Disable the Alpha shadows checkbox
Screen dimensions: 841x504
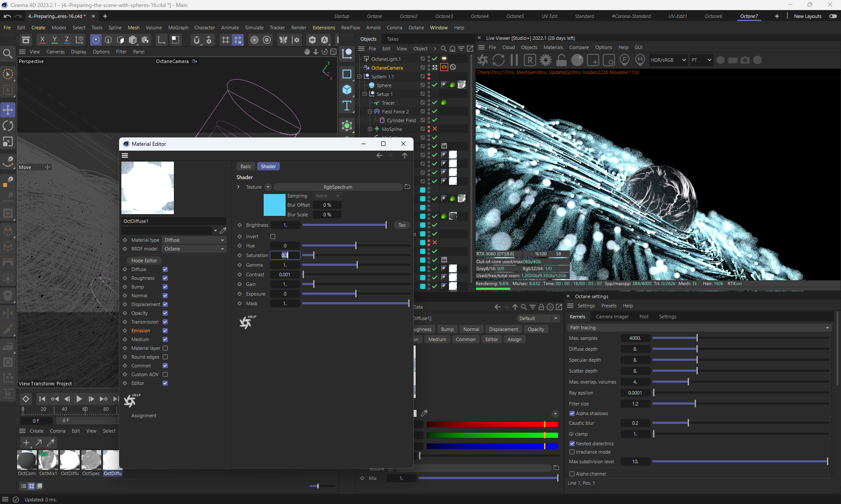[572, 413]
